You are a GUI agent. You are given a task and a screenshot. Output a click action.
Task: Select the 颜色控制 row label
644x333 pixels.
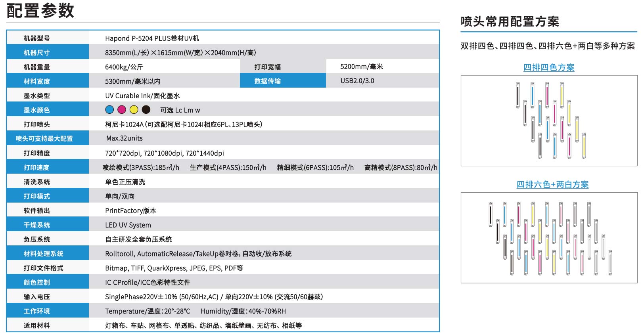pyautogui.click(x=36, y=283)
